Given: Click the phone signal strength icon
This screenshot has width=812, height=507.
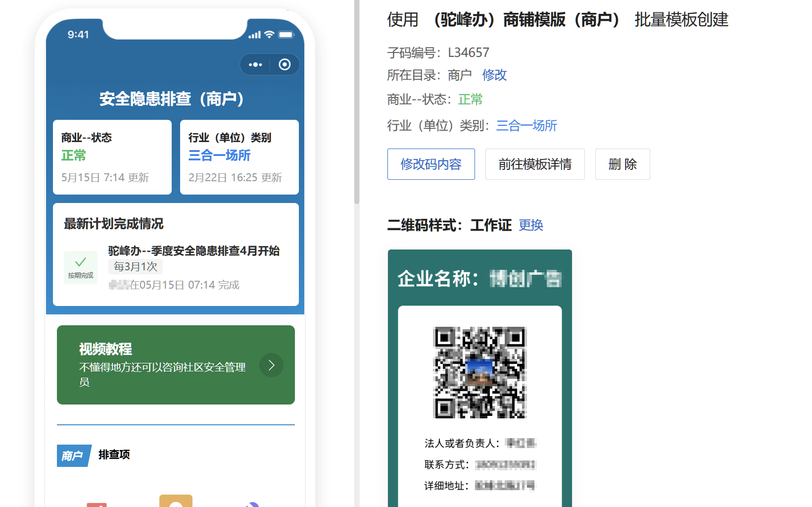Looking at the screenshot, I should tap(254, 35).
